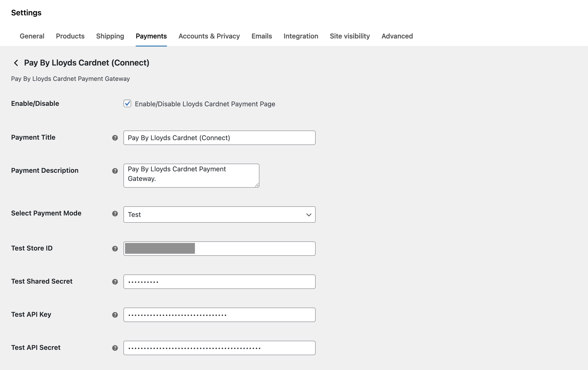Viewport: 588px width, 370px height.
Task: Open the Products settings tab
Action: 70,36
